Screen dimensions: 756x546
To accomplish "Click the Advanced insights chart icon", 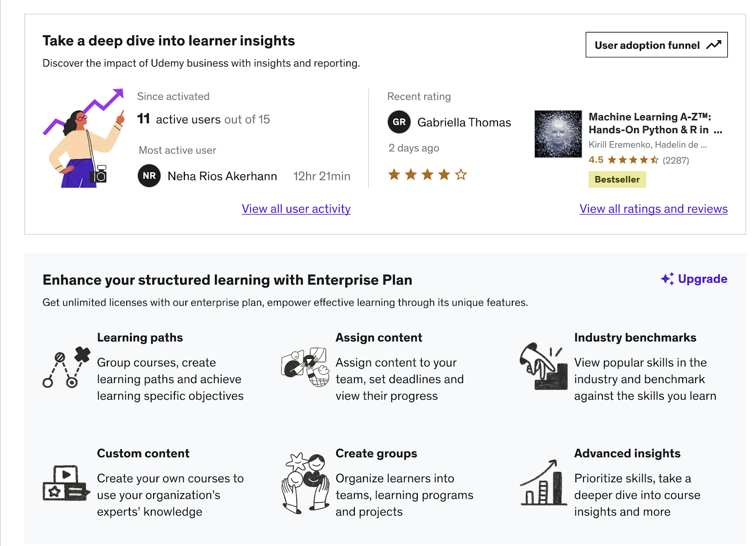I will click(x=544, y=483).
